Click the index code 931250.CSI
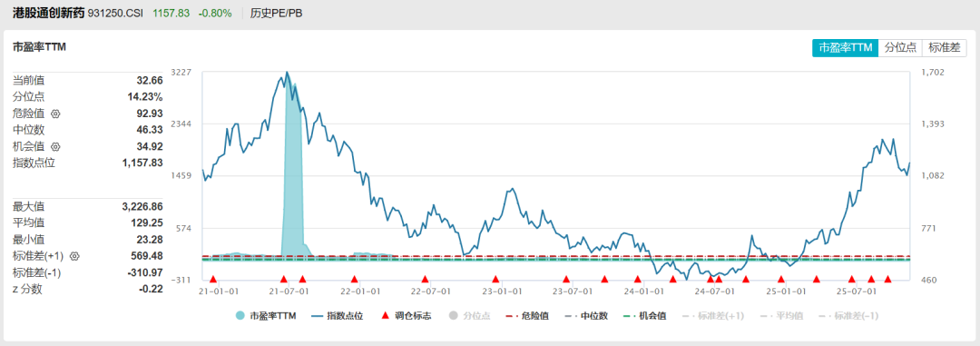Image resolution: width=980 pixels, height=346 pixels. (115, 13)
